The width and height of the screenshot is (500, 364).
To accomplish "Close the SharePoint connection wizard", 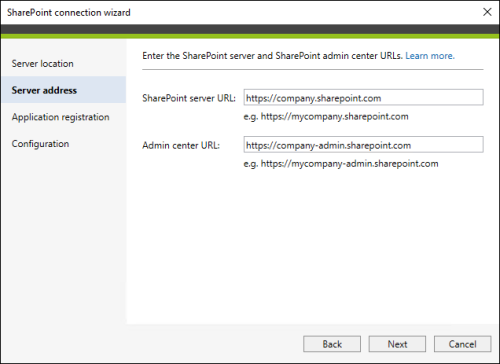I will pos(487,12).
